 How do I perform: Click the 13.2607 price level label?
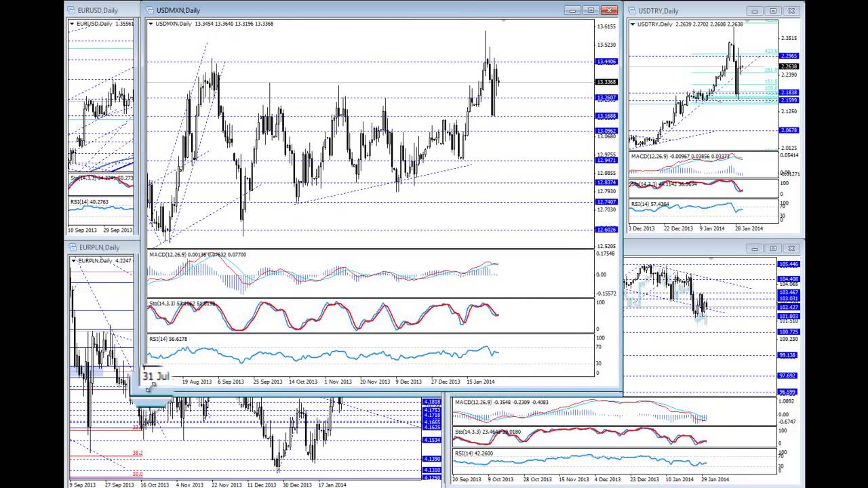click(x=606, y=98)
